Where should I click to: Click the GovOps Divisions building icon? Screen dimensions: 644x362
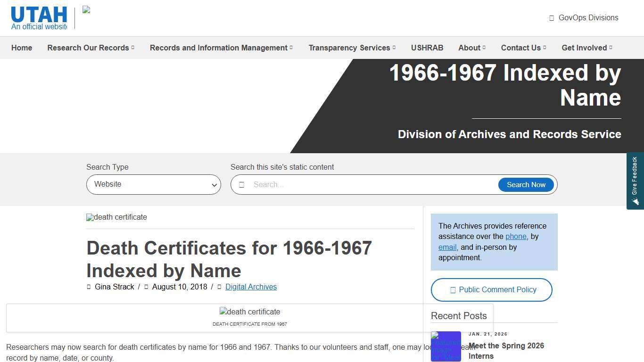pyautogui.click(x=551, y=17)
